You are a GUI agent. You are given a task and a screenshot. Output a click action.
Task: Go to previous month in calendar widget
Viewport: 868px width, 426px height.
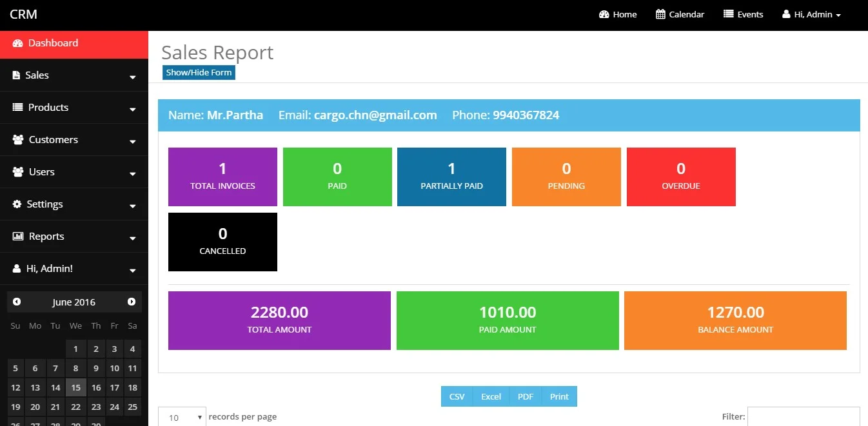[x=17, y=302]
